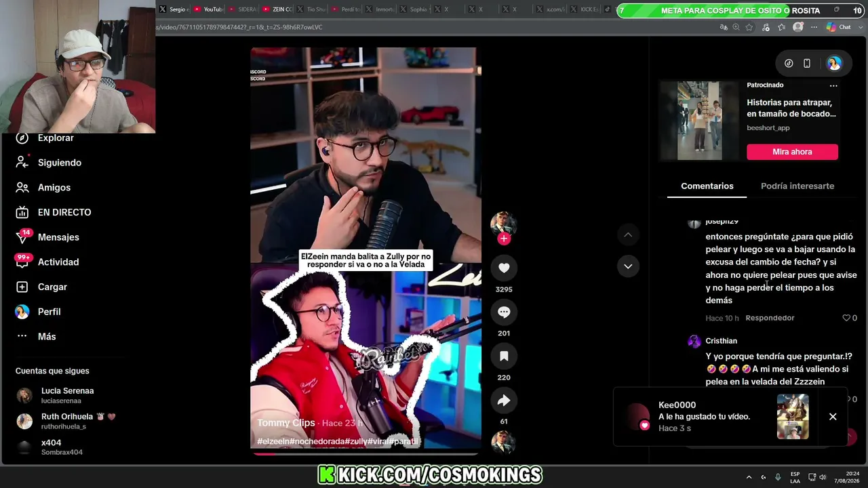Switch to the Sergio X browser tab

(x=174, y=9)
